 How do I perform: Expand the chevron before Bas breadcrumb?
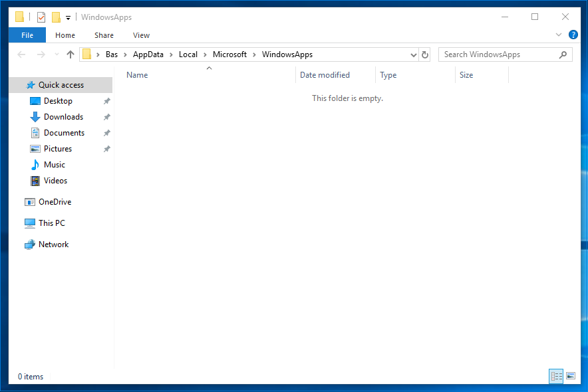tap(98, 55)
